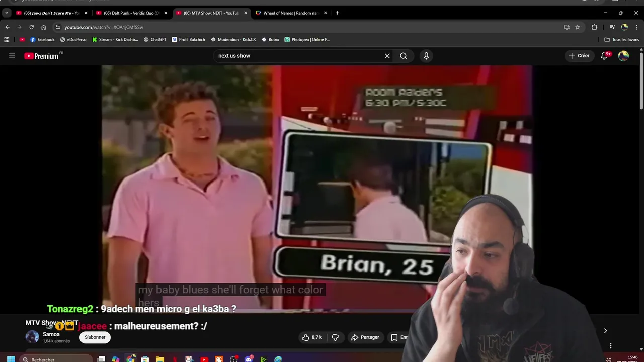Open the Tous les favoris folder
The height and width of the screenshot is (362, 644).
[622, 39]
